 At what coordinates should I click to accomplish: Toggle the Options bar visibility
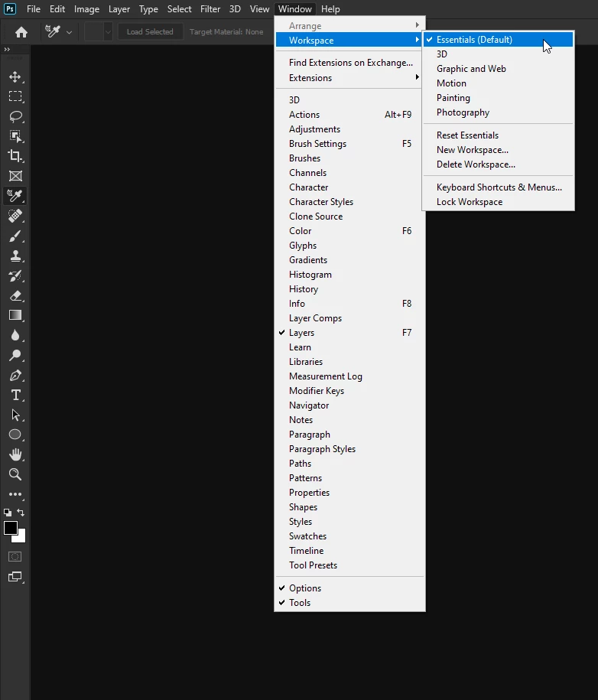(349, 588)
